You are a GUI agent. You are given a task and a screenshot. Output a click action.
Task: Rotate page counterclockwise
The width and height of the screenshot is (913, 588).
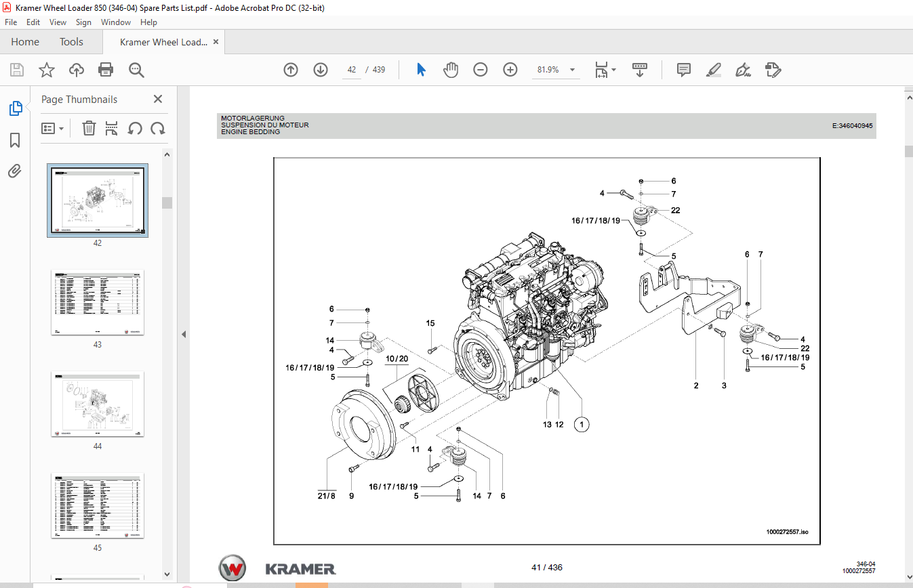135,128
